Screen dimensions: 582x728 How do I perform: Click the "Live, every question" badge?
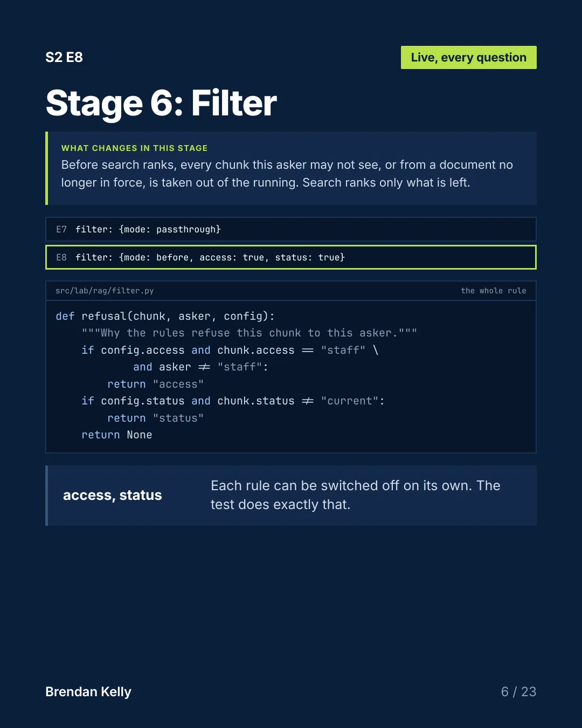(x=468, y=58)
